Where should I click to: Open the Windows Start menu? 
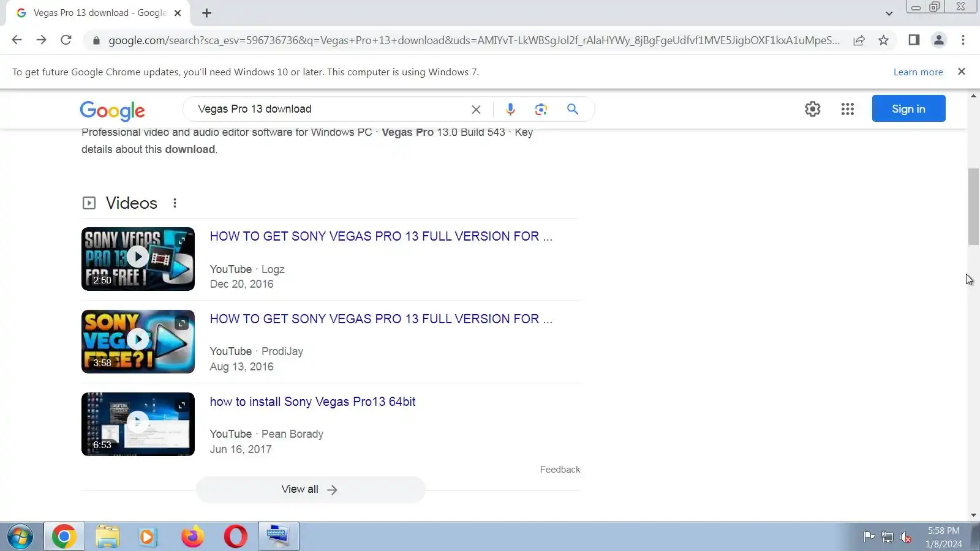coord(20,537)
